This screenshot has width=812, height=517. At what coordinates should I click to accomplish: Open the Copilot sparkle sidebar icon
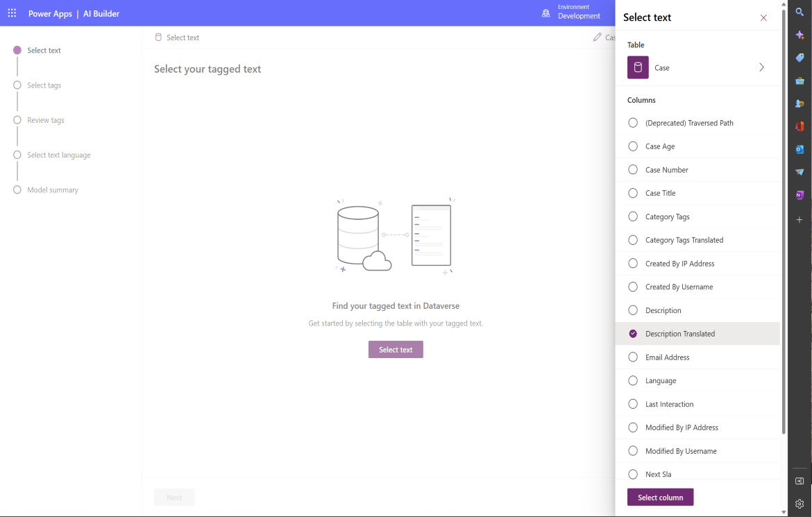tap(800, 35)
